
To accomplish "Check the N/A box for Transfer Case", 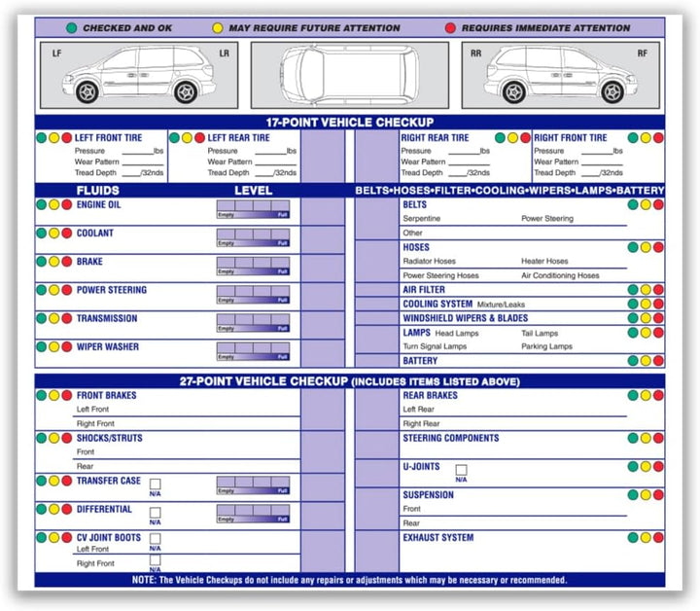I will 155,484.
